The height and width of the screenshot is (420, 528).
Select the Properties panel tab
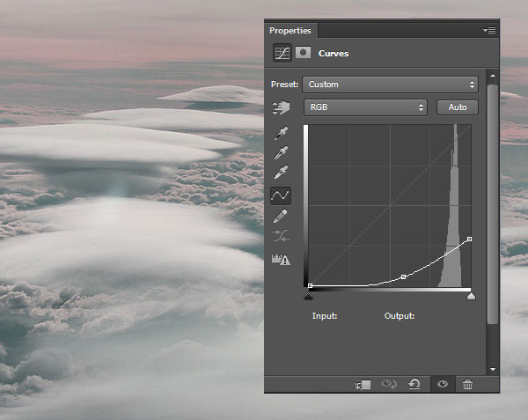pyautogui.click(x=290, y=31)
